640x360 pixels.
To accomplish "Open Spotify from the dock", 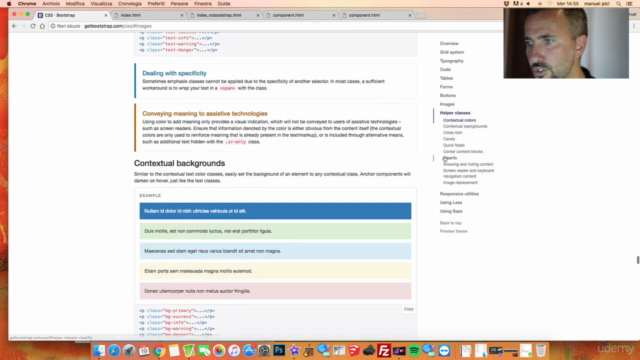I will point(414,351).
